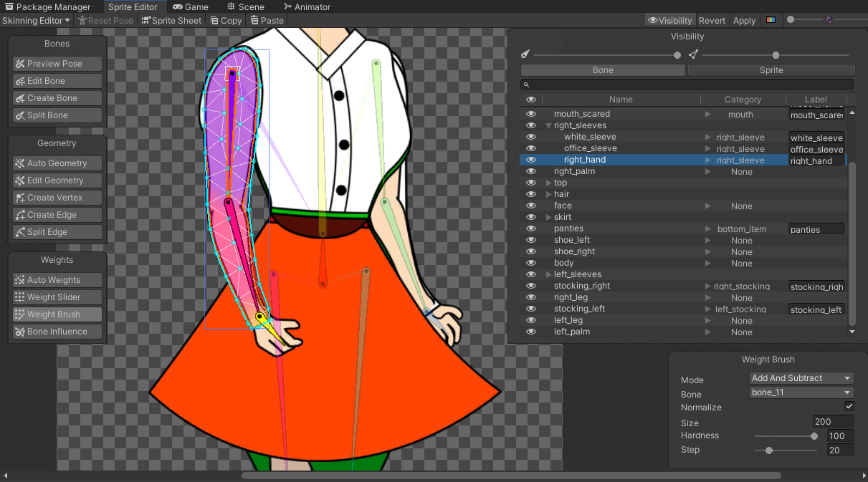This screenshot has width=868, height=482.
Task: Select the Bone Influence tool
Action: 57,332
